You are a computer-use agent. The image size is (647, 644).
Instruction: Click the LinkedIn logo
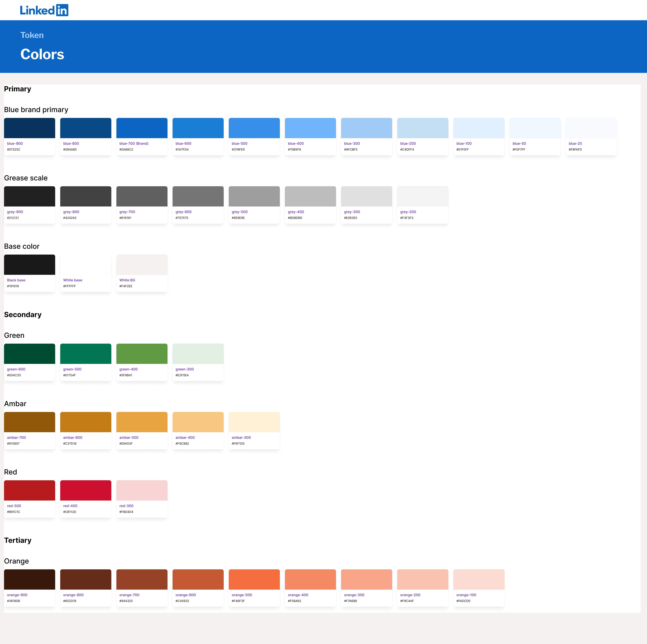44,10
